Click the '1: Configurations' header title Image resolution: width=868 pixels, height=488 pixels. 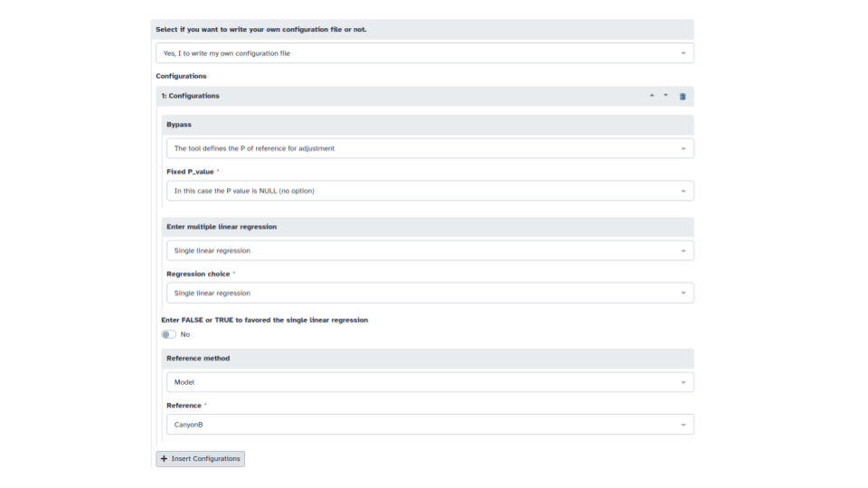tap(191, 96)
